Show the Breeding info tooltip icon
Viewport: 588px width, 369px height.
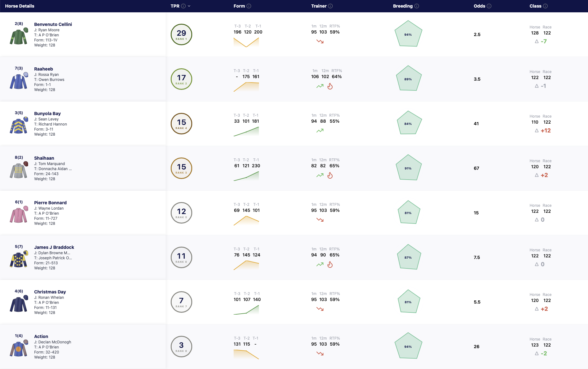(417, 6)
